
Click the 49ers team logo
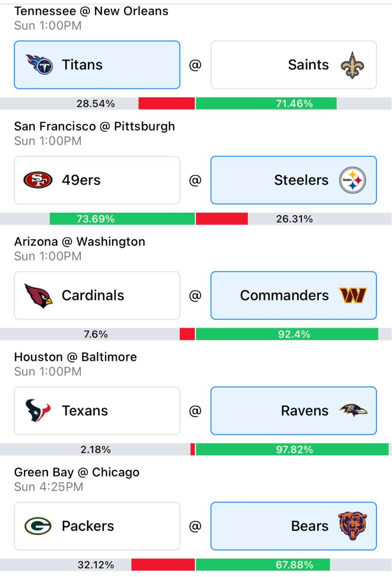coord(38,180)
